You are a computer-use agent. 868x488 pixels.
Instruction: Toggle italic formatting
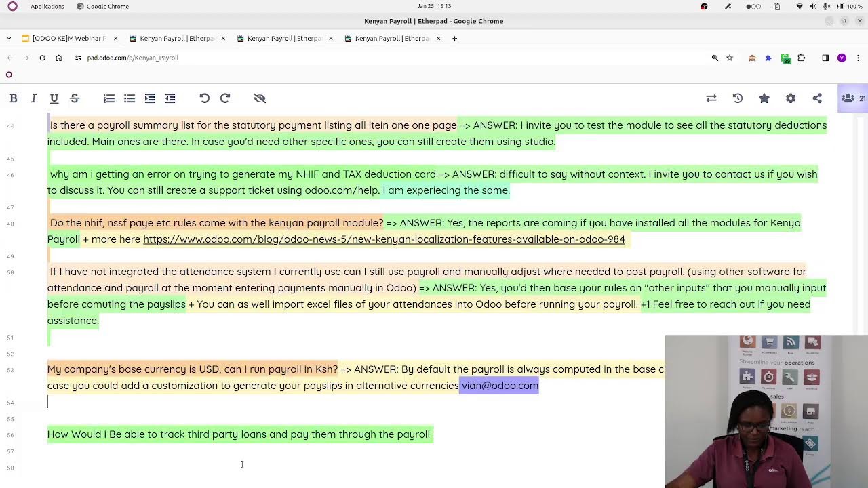pos(33,98)
